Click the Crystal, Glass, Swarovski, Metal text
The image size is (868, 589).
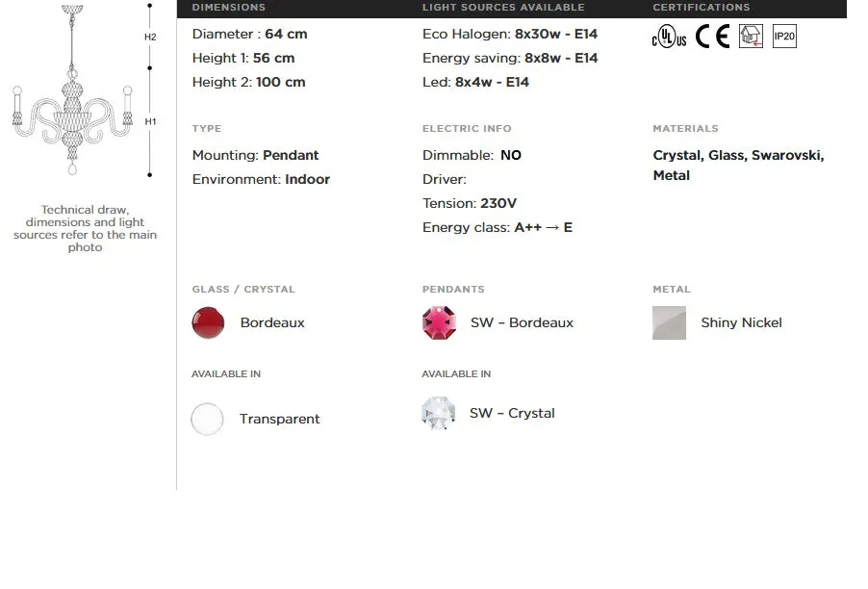coord(738,166)
